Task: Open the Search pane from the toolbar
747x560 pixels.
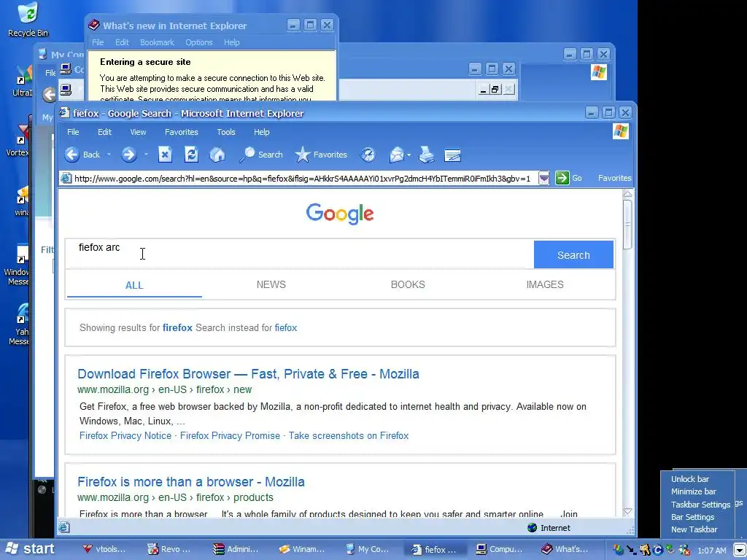Action: (x=260, y=155)
